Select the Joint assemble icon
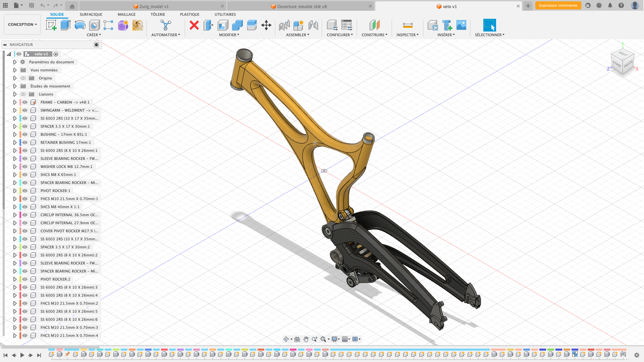The width and height of the screenshot is (644, 362). pyautogui.click(x=284, y=25)
